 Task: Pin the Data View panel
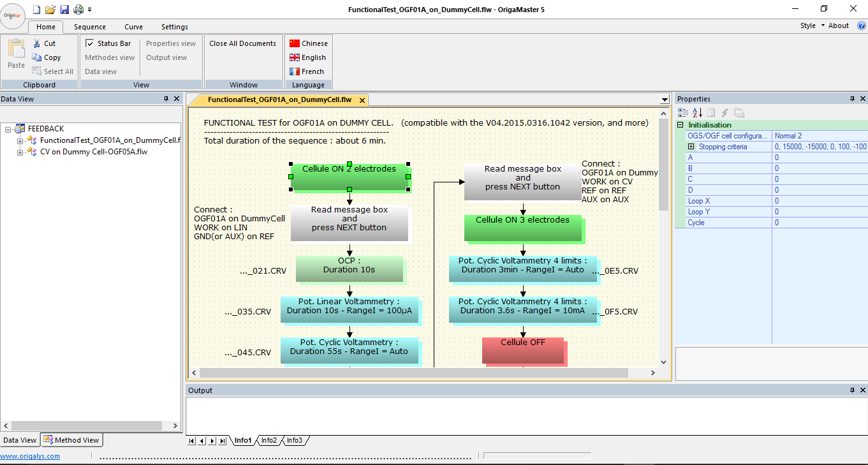click(166, 99)
